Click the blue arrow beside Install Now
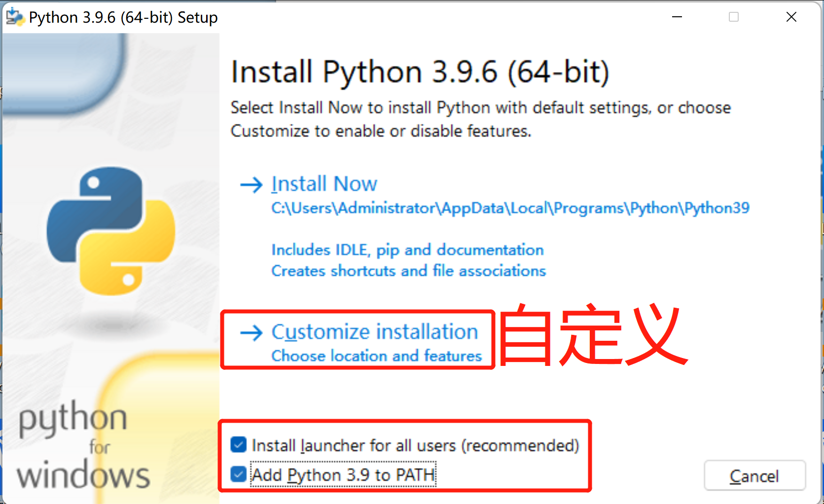Viewport: 824px width, 504px height. pyautogui.click(x=251, y=185)
